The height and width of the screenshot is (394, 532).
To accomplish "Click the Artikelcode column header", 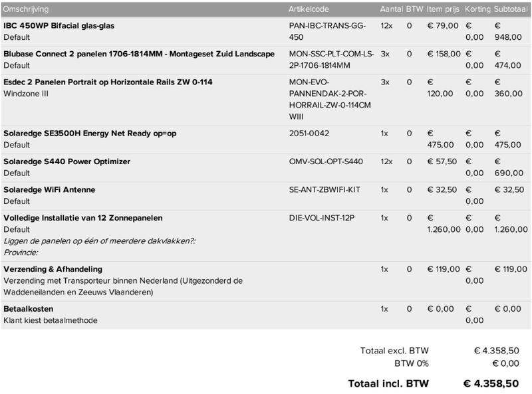I will [309, 9].
